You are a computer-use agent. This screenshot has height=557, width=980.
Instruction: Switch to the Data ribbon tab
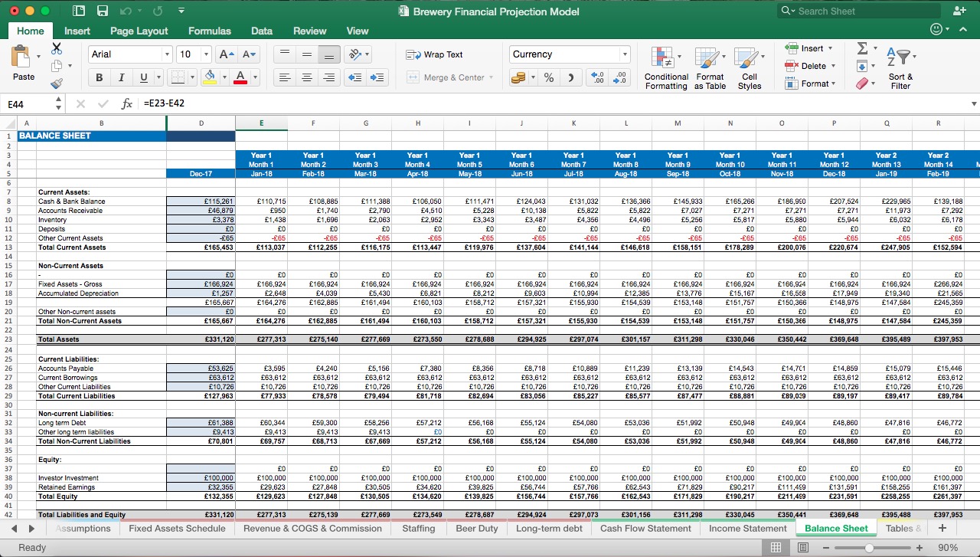(x=262, y=31)
